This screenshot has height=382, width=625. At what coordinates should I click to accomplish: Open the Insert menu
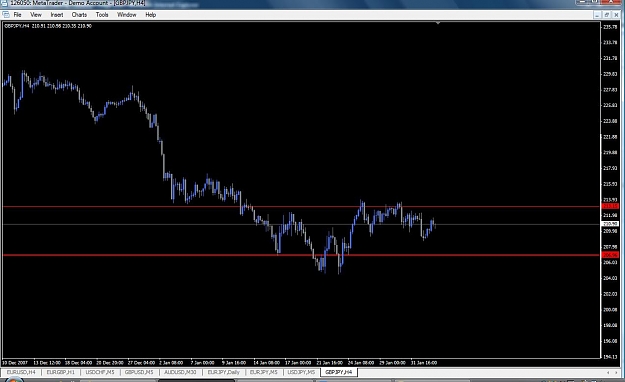[57, 15]
